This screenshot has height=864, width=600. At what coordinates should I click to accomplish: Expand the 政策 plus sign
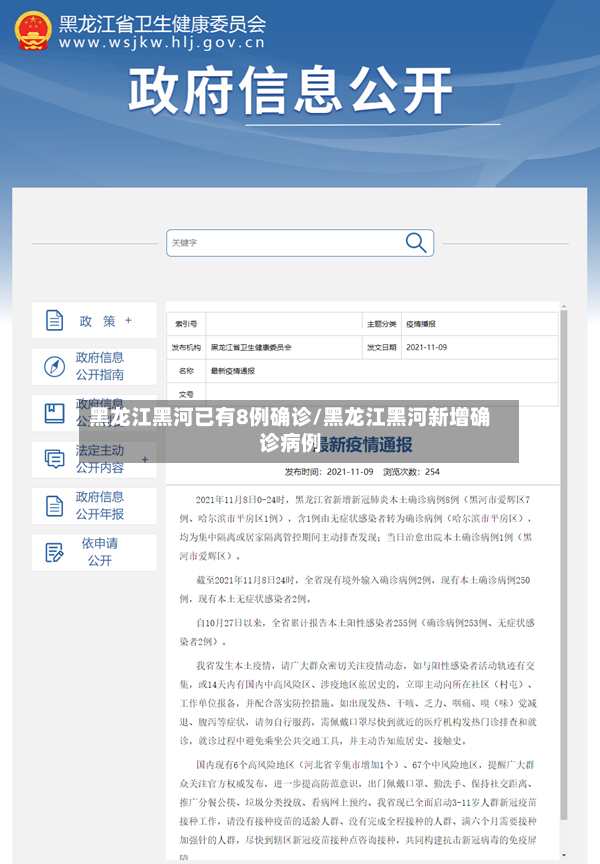click(x=128, y=320)
